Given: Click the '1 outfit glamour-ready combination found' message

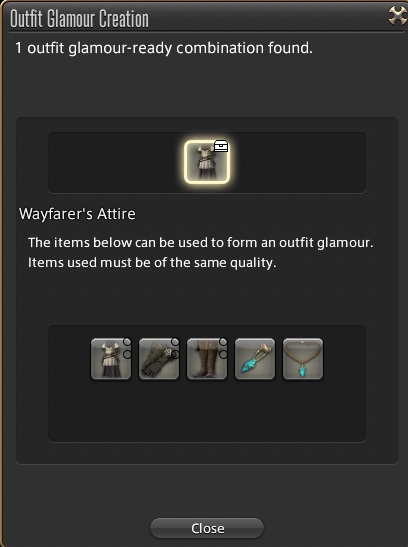Looking at the screenshot, I should click(164, 48).
